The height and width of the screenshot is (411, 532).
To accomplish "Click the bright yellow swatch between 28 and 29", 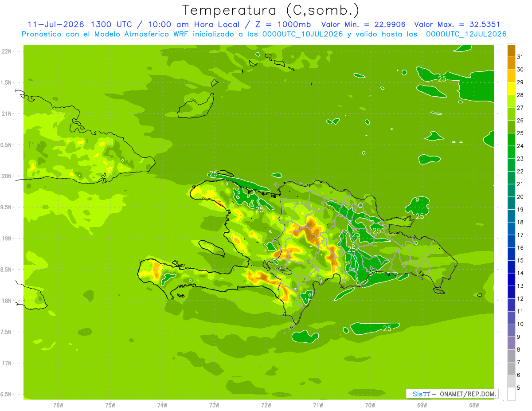I will (511, 89).
